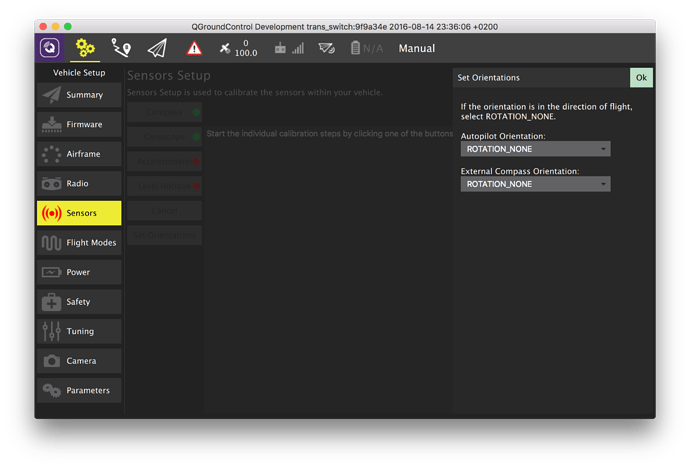Go to the Radio setup page

79,184
